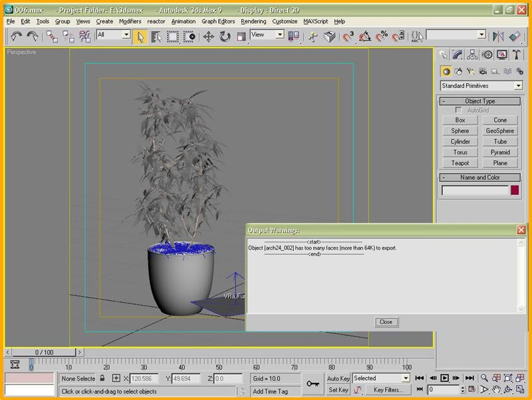Activate the Select Object arrow tool
Screen dimensions: 532x400
(x=140, y=37)
